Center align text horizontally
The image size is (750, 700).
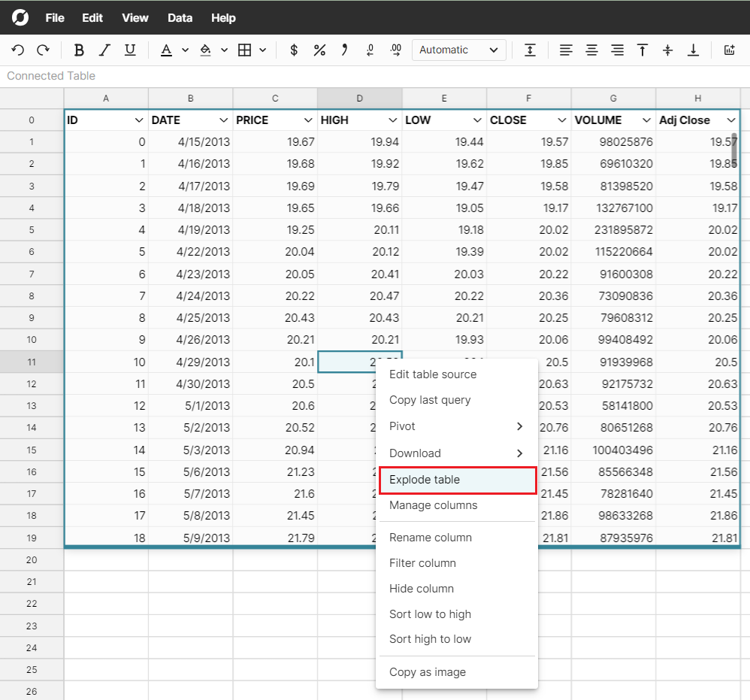point(591,50)
